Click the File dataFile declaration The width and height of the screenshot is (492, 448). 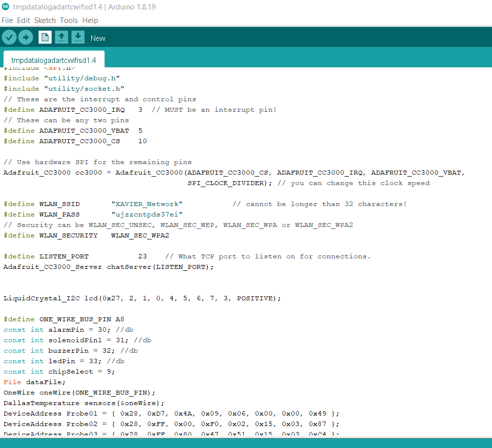tap(34, 382)
